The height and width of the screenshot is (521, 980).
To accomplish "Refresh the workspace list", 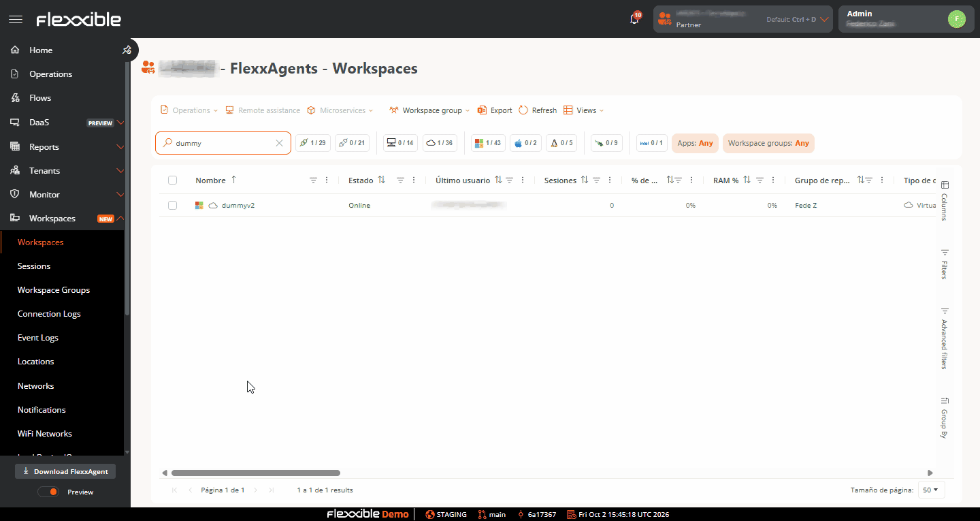I will (x=538, y=110).
